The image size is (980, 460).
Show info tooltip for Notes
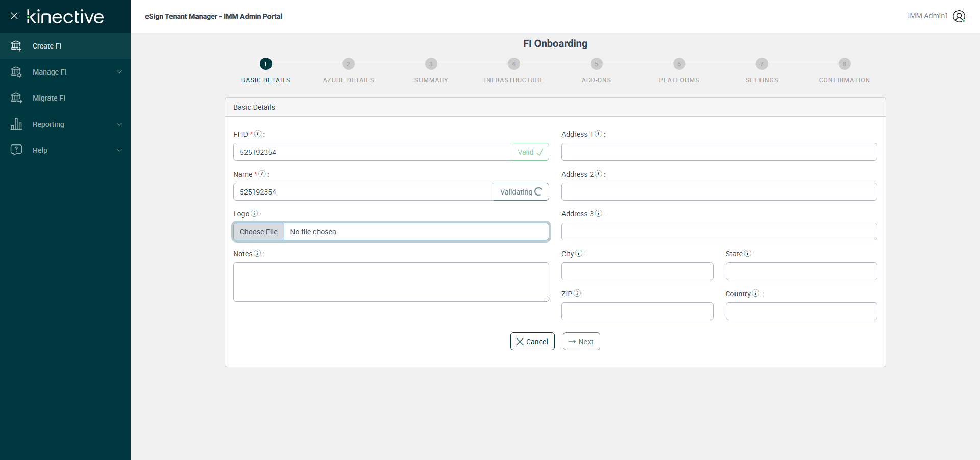258,253
